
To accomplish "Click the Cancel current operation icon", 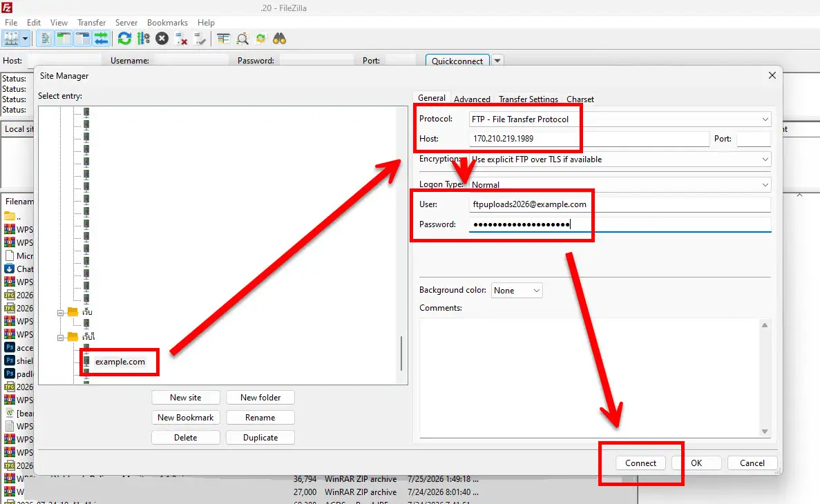I will click(x=162, y=39).
